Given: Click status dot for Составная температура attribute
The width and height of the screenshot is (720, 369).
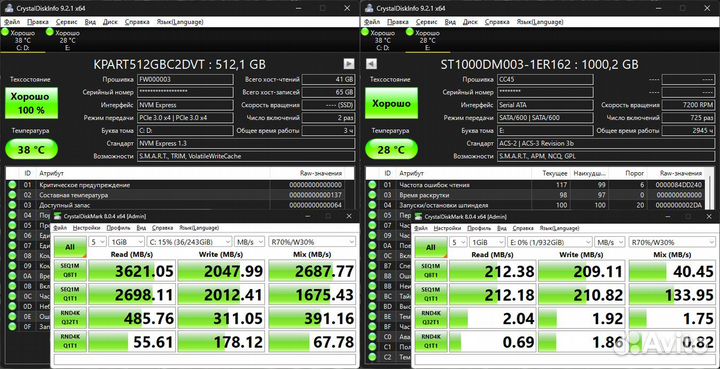Looking at the screenshot, I should pos(12,195).
